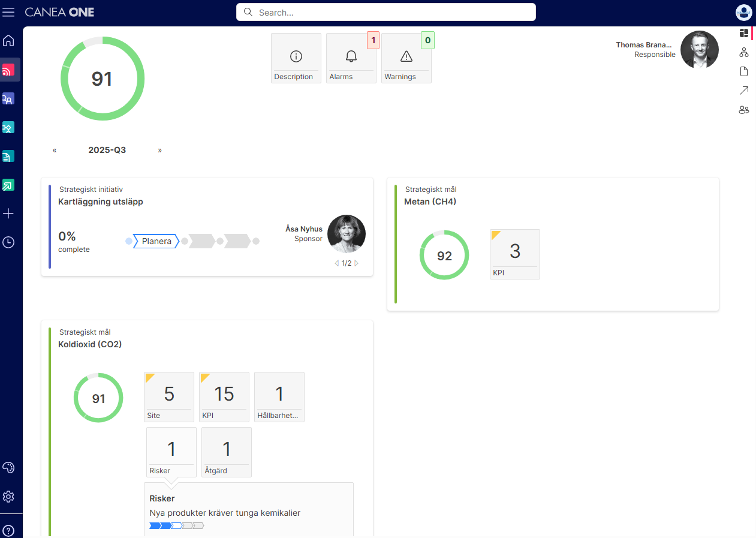756x538 pixels.
Task: Open the palette theme icon in the sidebar
Action: click(x=8, y=468)
